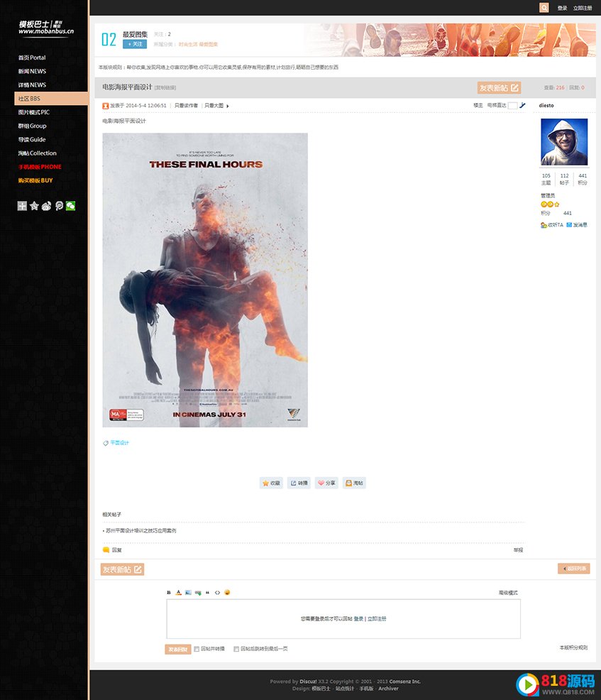Screen dimensions: 601x700
Task: Click the Archiver link in footer
Action: click(x=389, y=689)
